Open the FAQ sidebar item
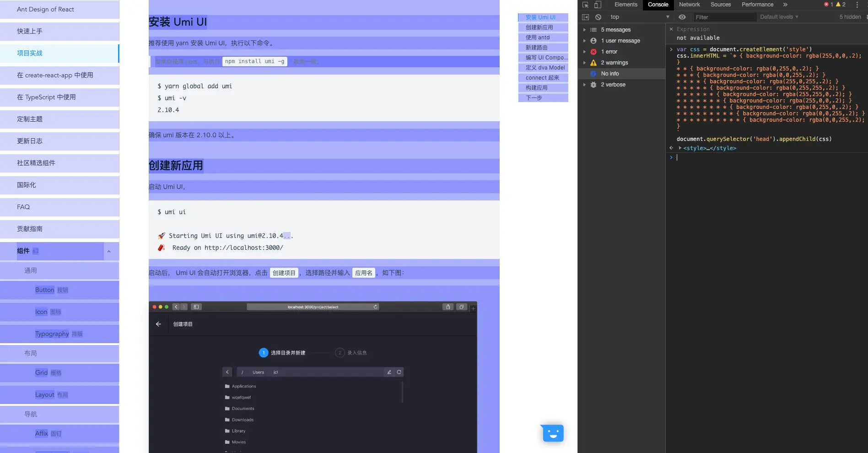Image resolution: width=868 pixels, height=453 pixels. click(x=59, y=207)
